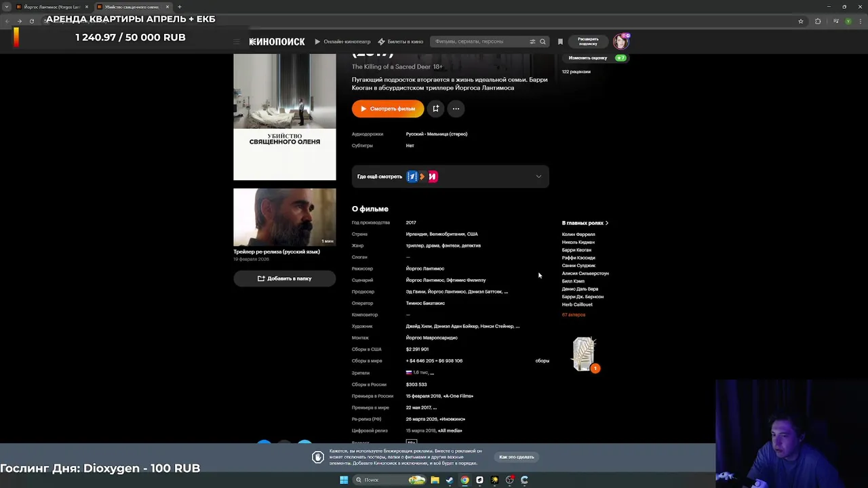Expand Где ещё смотреть chevron
The width and height of the screenshot is (868, 488).
(x=538, y=177)
